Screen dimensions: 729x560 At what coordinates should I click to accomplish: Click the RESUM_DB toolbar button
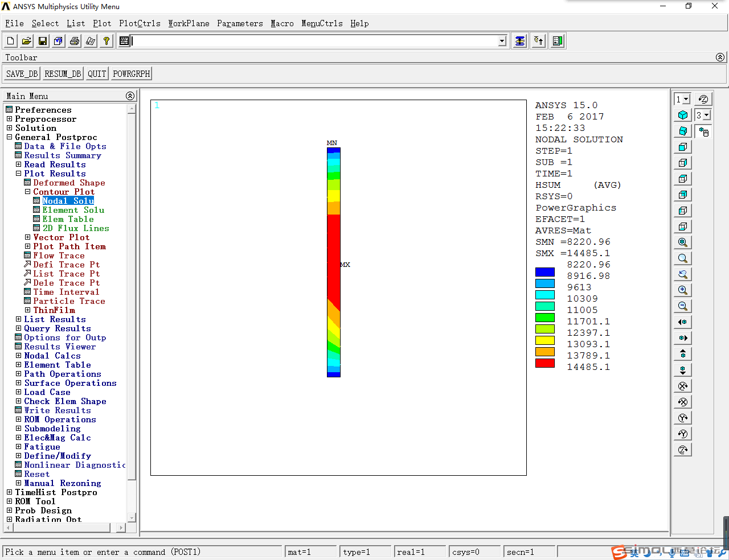coord(63,74)
